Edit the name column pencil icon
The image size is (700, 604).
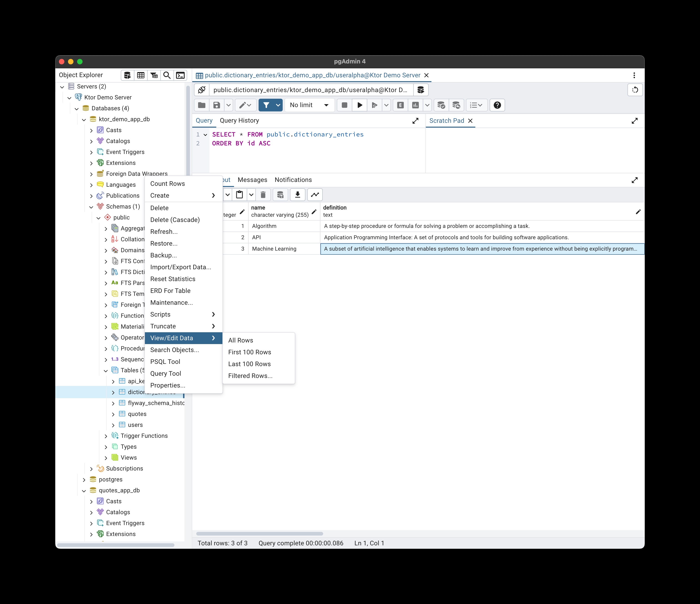314,212
